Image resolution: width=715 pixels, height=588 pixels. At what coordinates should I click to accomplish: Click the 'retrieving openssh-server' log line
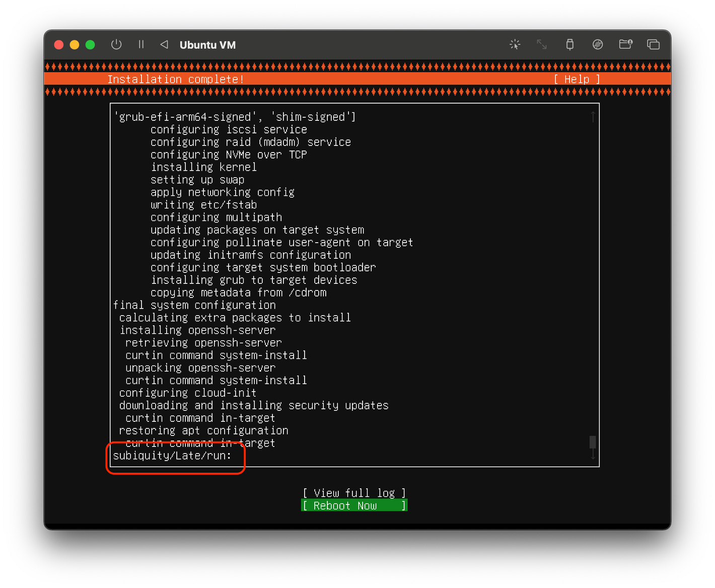pos(203,343)
